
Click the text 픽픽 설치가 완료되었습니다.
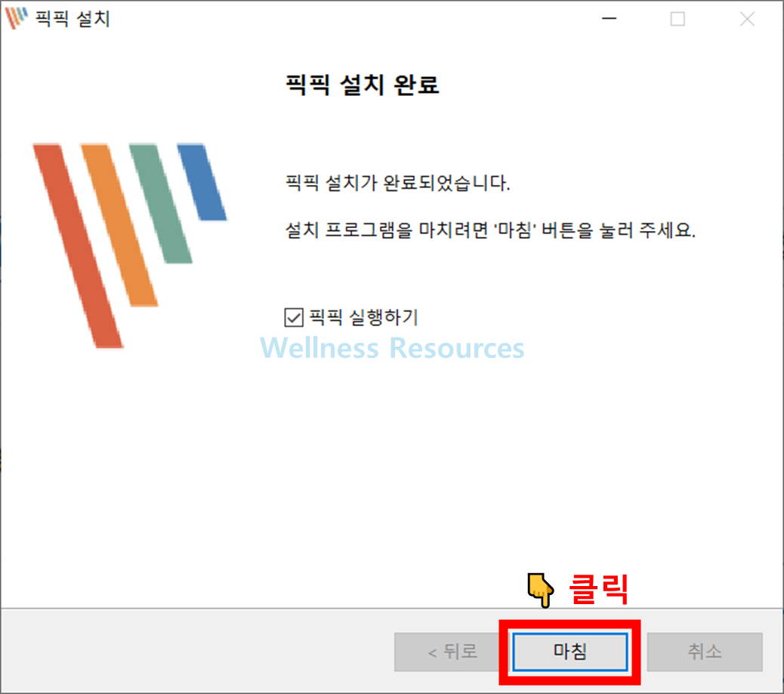(397, 183)
